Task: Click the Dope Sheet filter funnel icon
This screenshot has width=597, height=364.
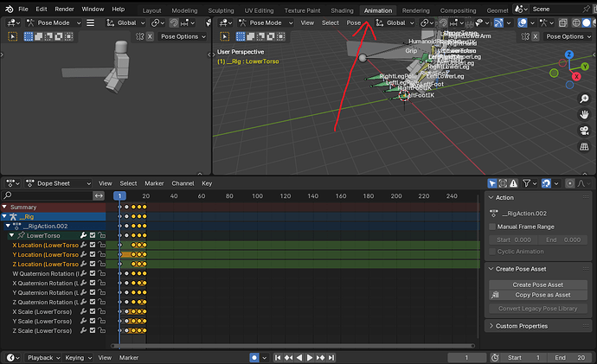Action: [527, 183]
